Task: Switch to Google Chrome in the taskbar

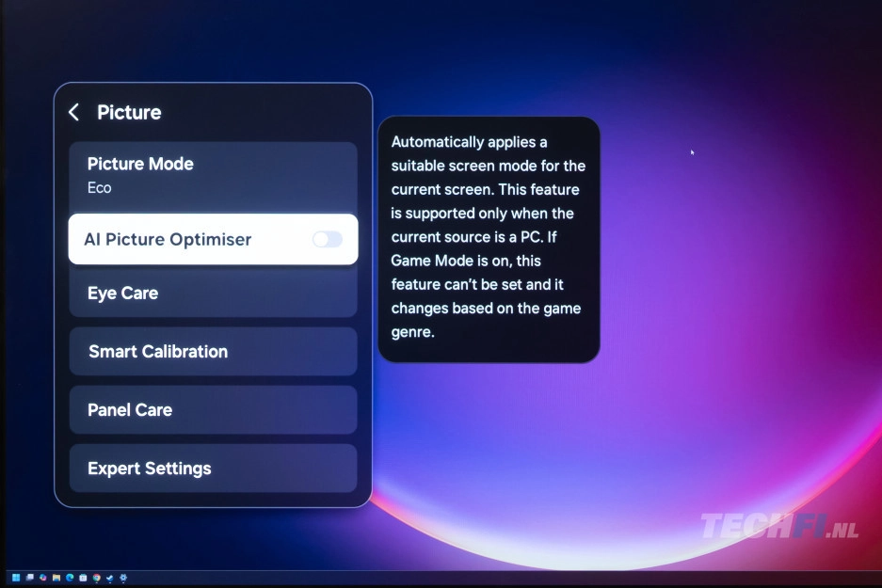Action: tap(97, 578)
